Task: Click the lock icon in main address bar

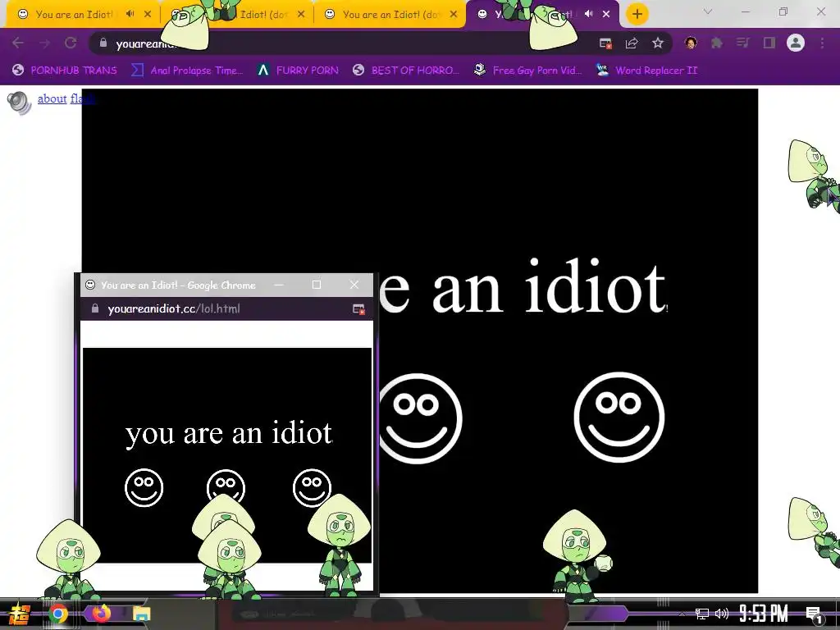Action: click(103, 43)
